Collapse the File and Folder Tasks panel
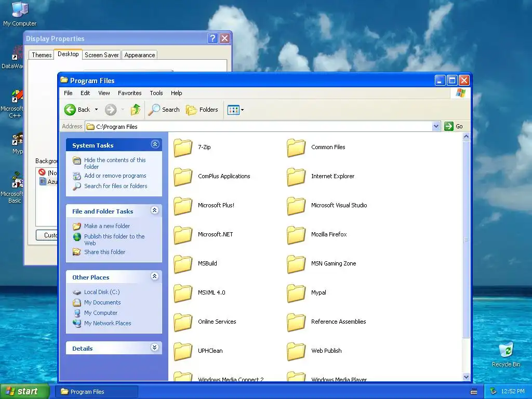 point(155,210)
